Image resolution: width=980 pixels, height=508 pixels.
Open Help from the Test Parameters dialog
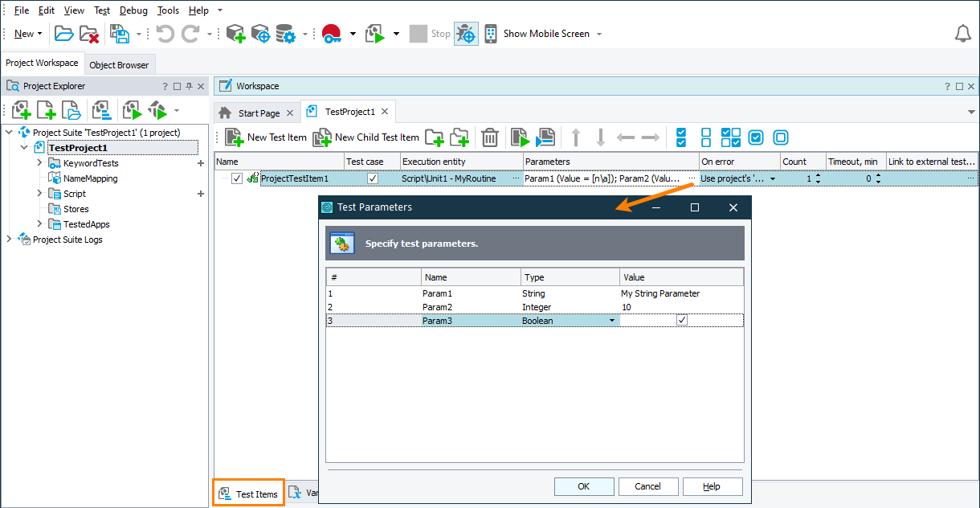point(712,485)
